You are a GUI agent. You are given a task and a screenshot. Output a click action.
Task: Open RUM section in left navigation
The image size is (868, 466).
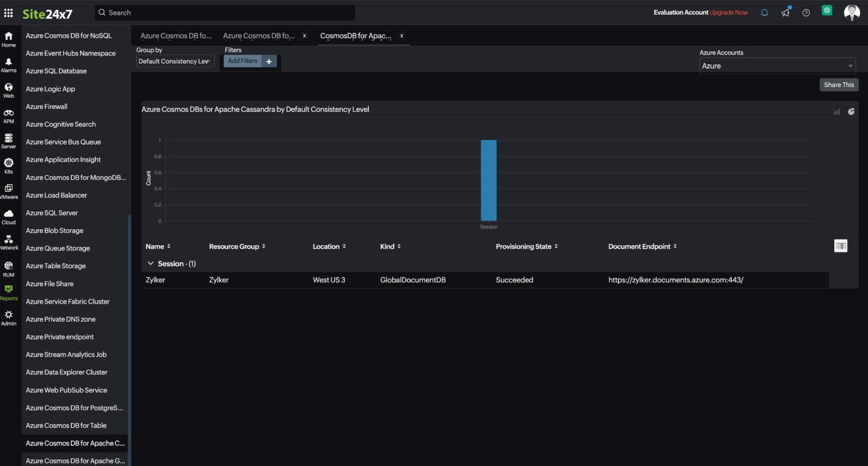pos(9,269)
